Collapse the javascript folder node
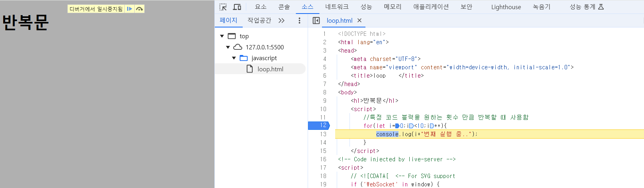644x188 pixels. pos(234,58)
